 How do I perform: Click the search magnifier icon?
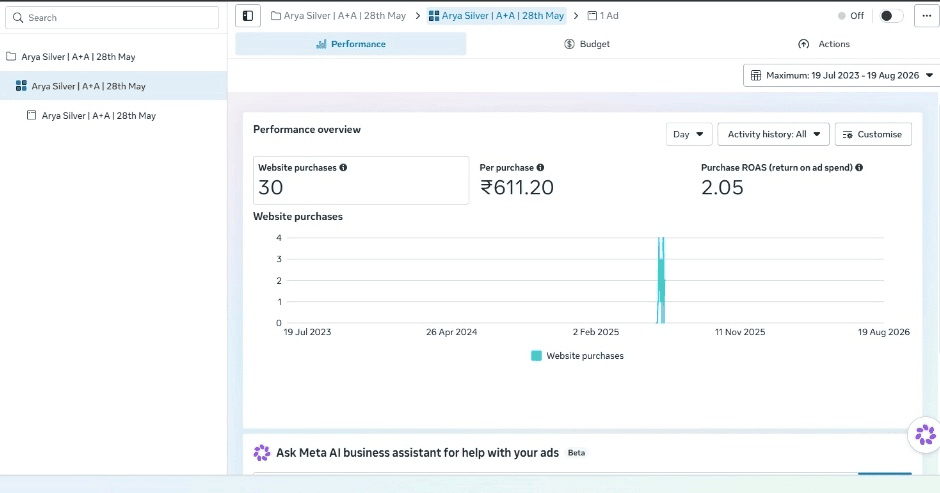pyautogui.click(x=18, y=18)
